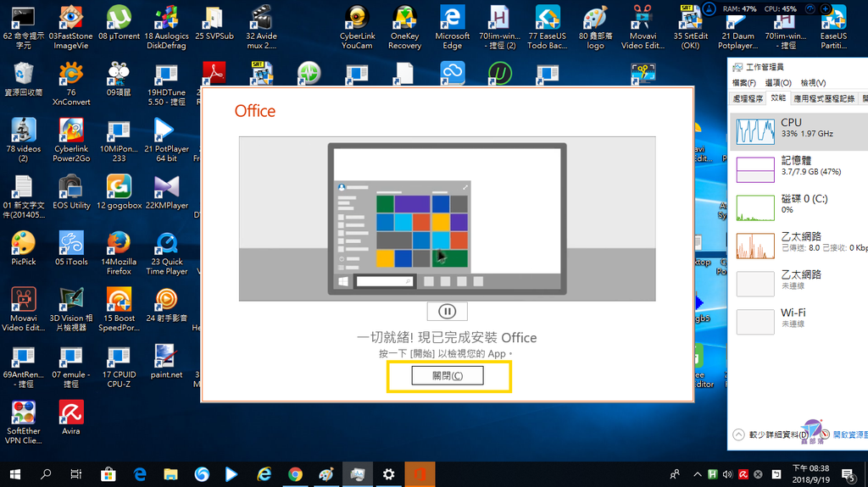This screenshot has width=868, height=487.
Task: Open Settings gear on taskbar
Action: [388, 474]
